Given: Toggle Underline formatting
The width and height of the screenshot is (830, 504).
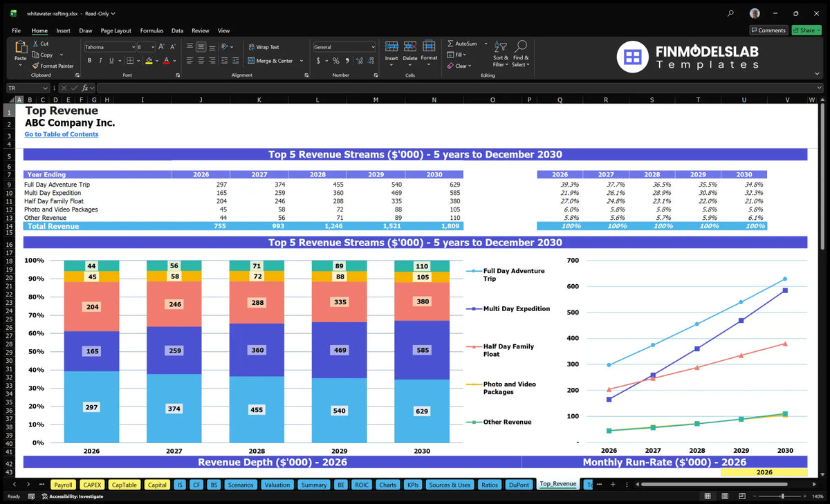Looking at the screenshot, I should pyautogui.click(x=111, y=61).
